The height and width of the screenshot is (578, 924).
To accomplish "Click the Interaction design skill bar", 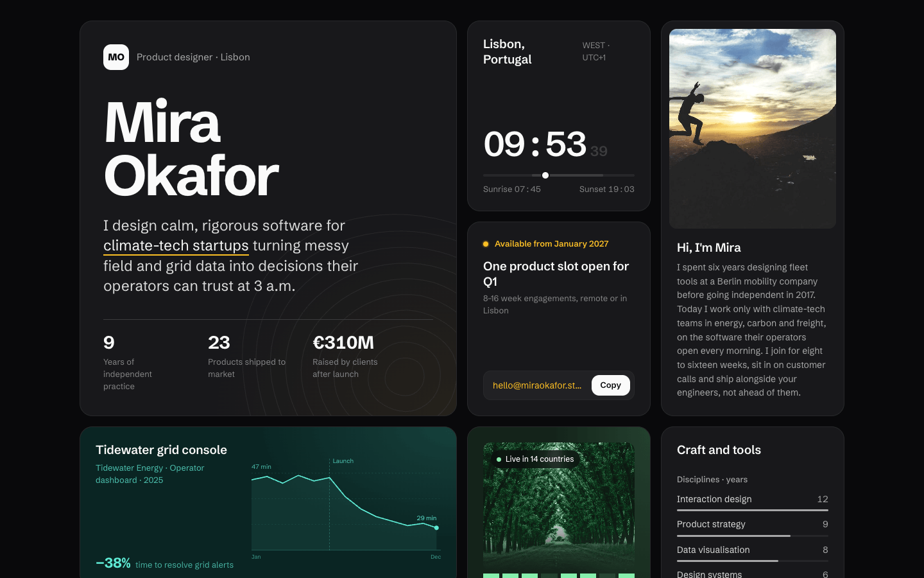I will point(753,510).
